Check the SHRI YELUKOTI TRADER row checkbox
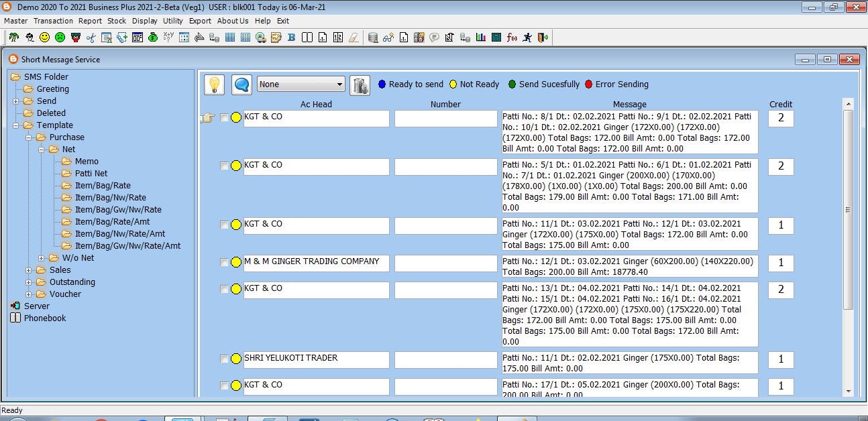Screen dimensions: 868x421 [224, 359]
